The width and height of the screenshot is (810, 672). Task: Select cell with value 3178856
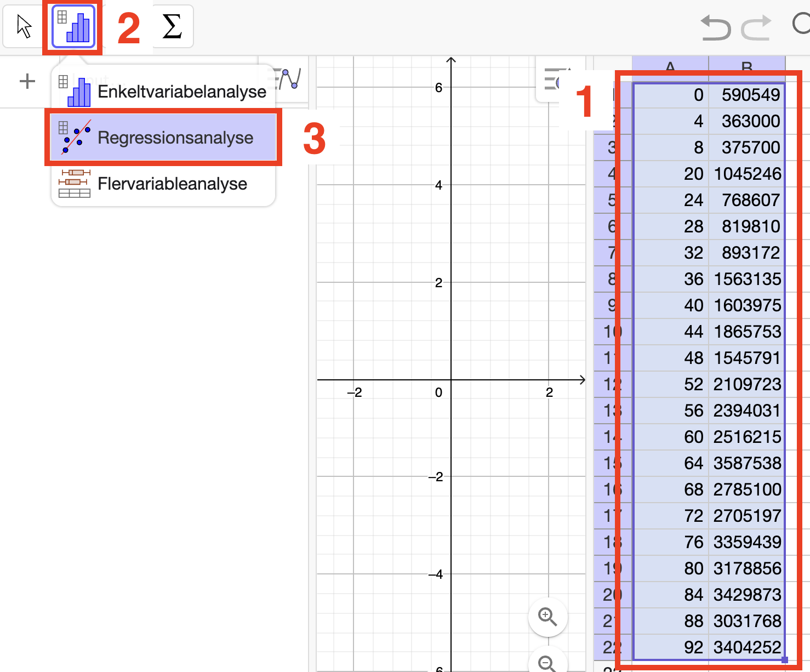pos(746,568)
